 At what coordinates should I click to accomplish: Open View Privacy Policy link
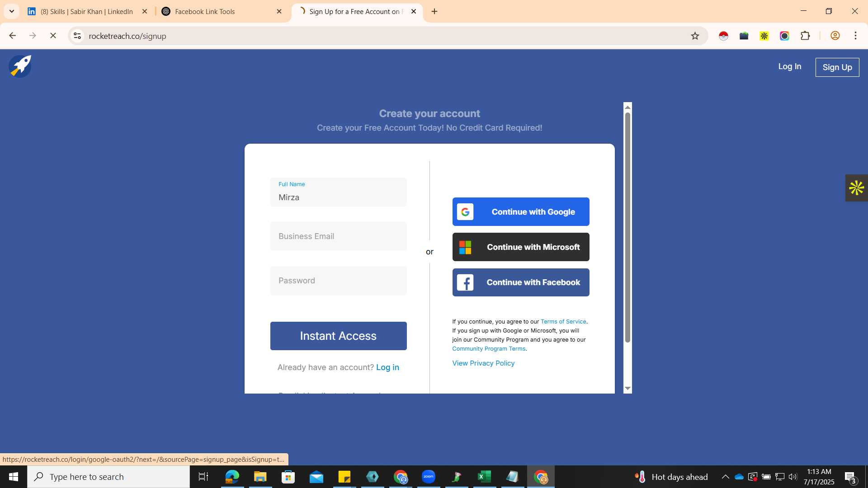click(x=483, y=363)
